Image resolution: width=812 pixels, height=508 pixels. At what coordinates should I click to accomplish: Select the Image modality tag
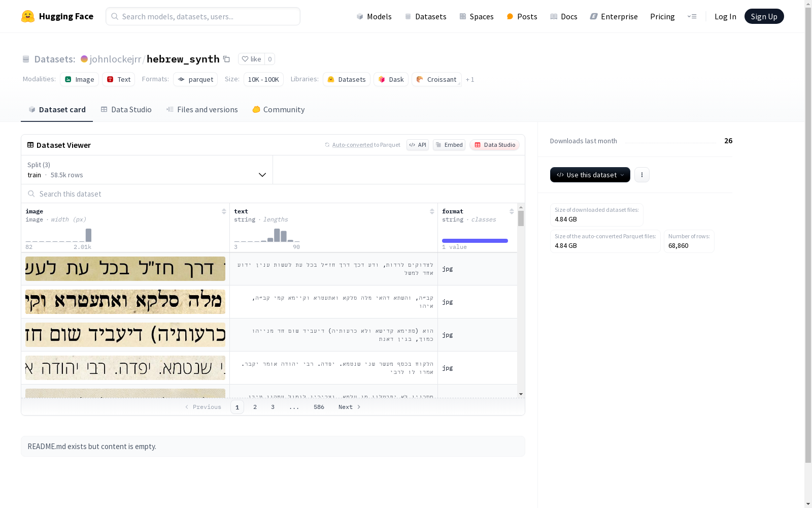(x=79, y=79)
